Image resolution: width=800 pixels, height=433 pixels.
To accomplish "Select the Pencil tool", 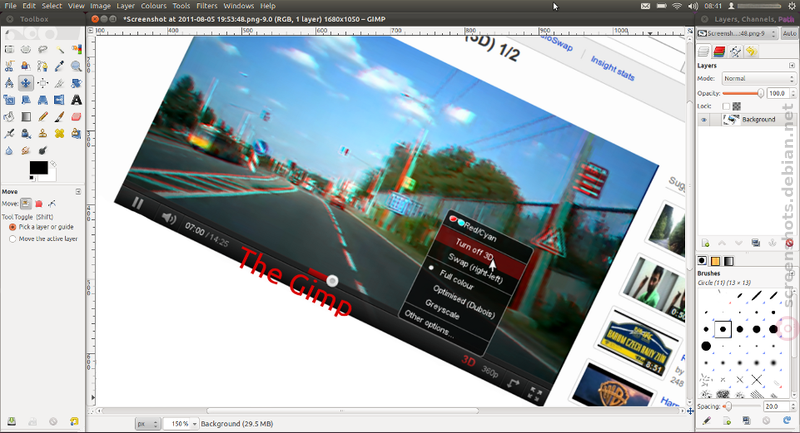I will tap(42, 117).
